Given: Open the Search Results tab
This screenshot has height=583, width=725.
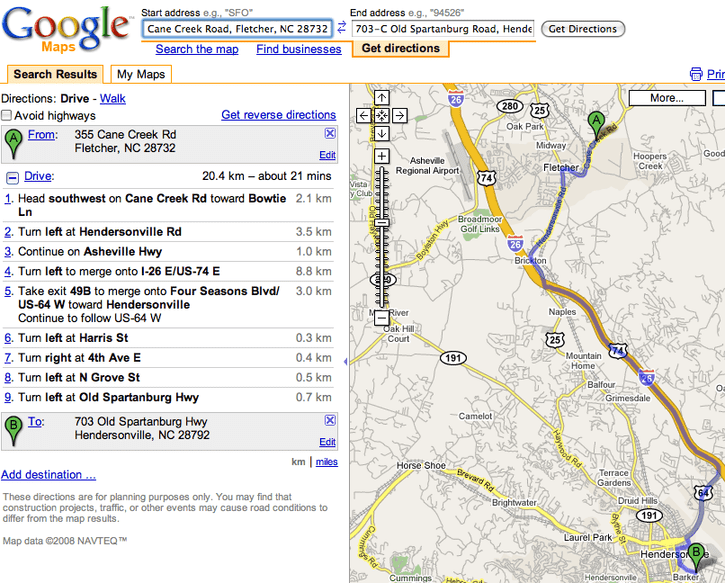Looking at the screenshot, I should (55, 74).
